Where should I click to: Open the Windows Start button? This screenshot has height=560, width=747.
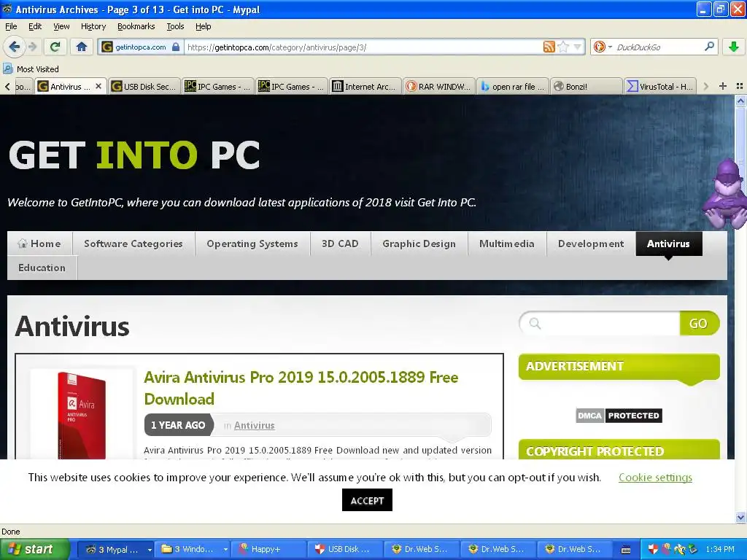pyautogui.click(x=35, y=549)
